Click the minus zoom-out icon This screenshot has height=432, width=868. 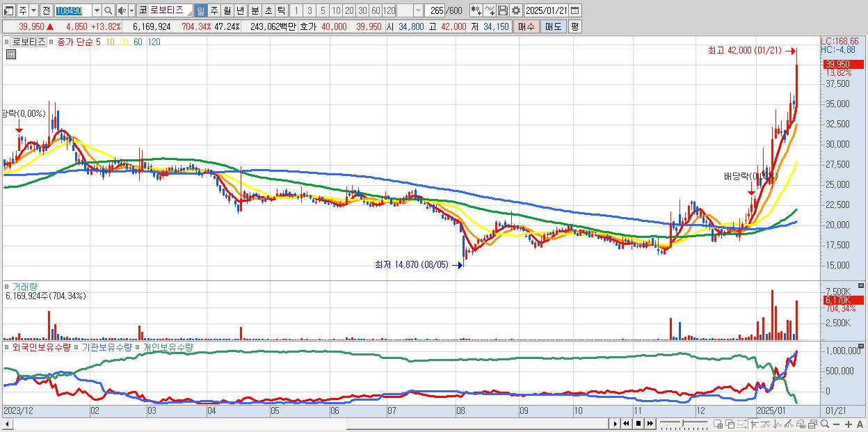tap(836, 424)
